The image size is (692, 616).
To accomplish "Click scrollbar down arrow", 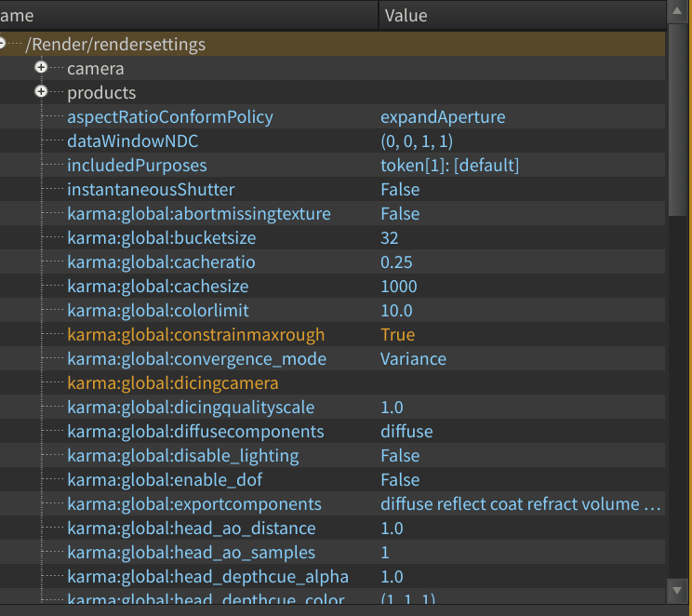I will 677,590.
